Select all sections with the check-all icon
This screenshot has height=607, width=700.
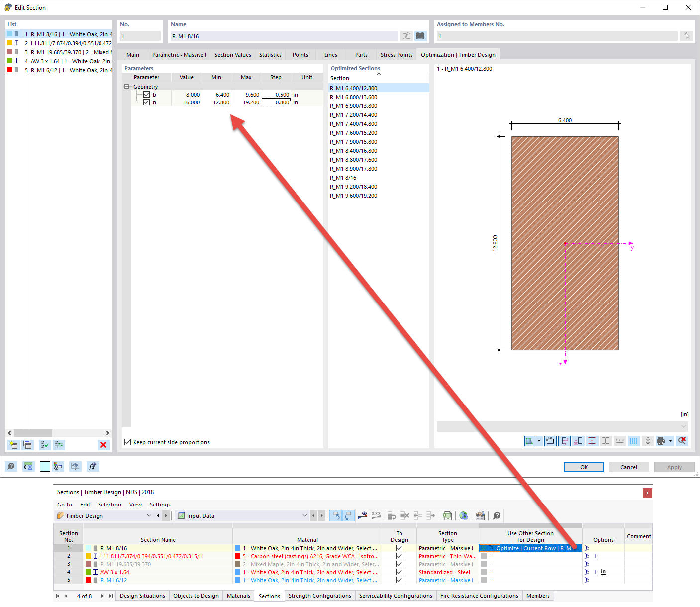click(x=44, y=445)
